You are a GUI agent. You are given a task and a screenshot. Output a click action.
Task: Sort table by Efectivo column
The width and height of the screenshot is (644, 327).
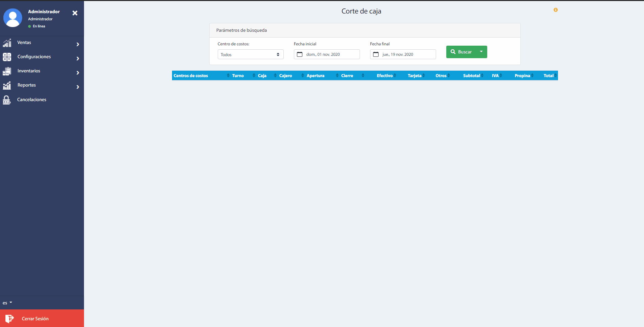385,76
